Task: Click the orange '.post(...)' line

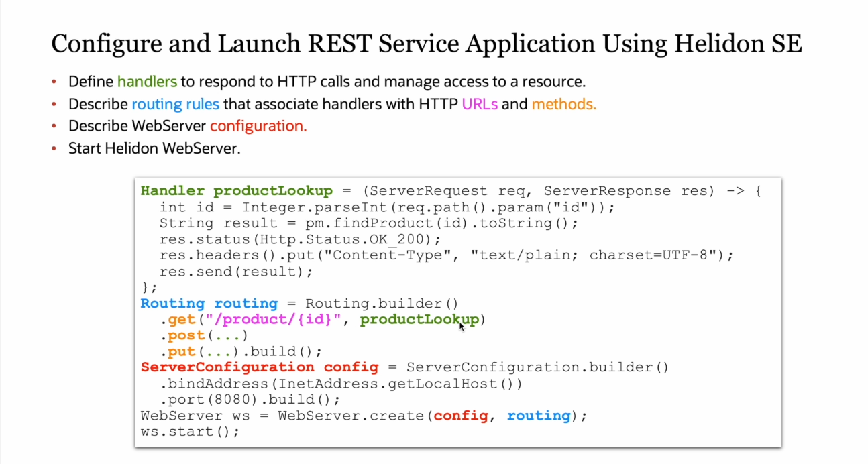Action: pos(204,335)
